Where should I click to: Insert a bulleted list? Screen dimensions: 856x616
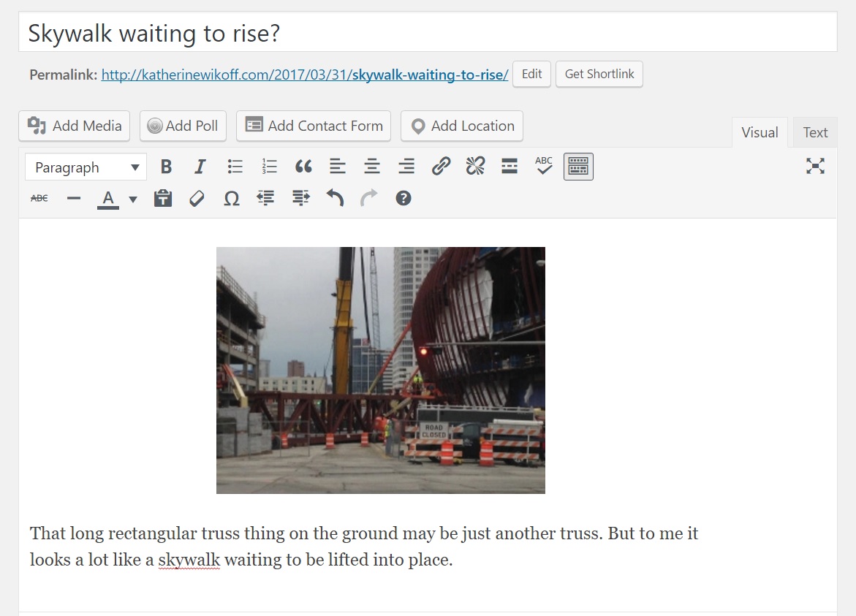(x=235, y=167)
